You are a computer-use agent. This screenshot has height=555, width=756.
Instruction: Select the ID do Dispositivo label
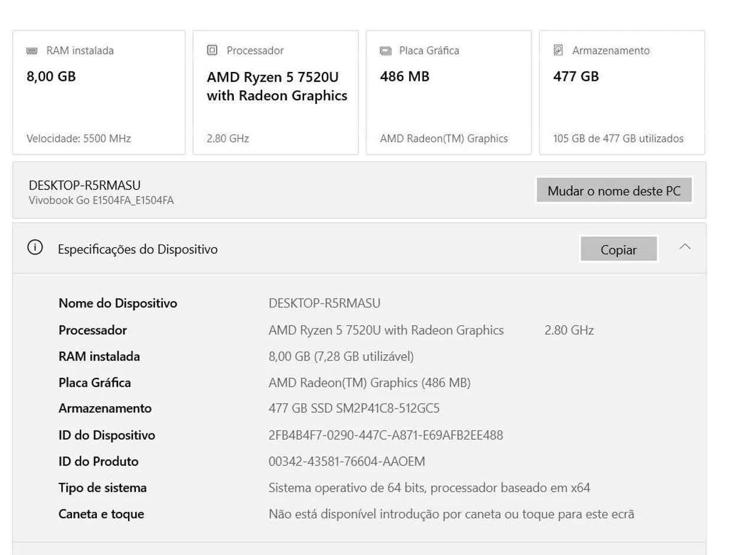tap(106, 436)
